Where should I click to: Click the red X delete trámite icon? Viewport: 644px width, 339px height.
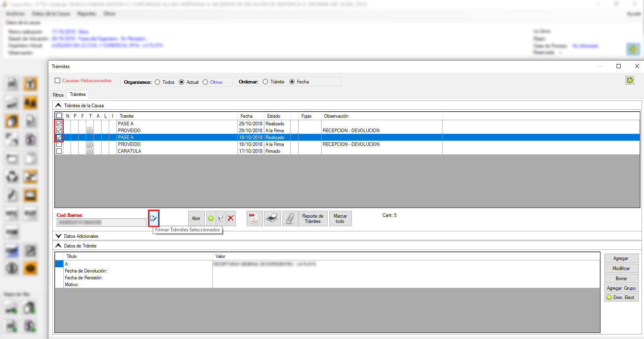pos(231,218)
